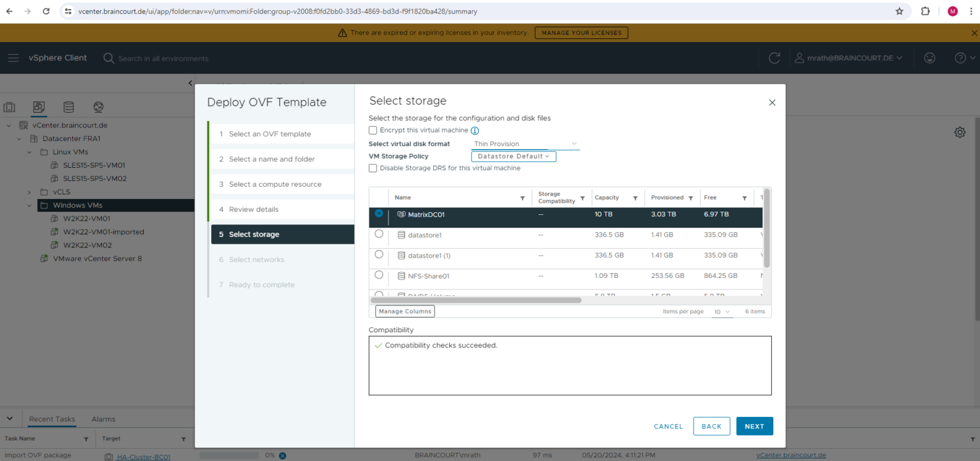This screenshot has width=980, height=461.
Task: Switch to the Alarms tab
Action: 103,419
